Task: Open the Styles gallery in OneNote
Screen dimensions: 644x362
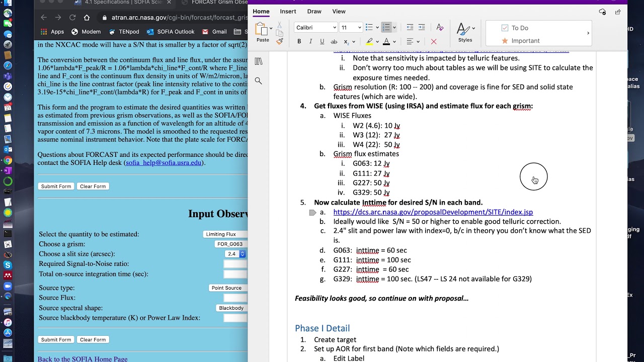Action: (x=465, y=33)
